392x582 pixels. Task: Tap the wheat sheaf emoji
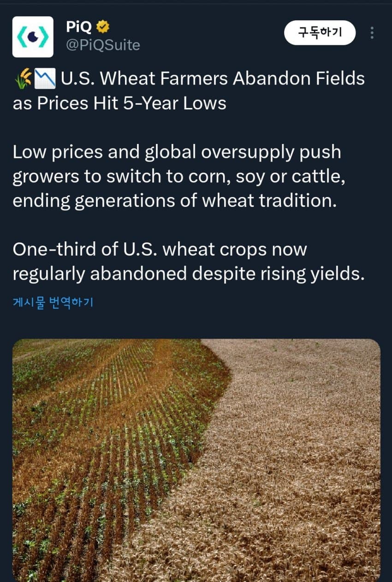(23, 78)
